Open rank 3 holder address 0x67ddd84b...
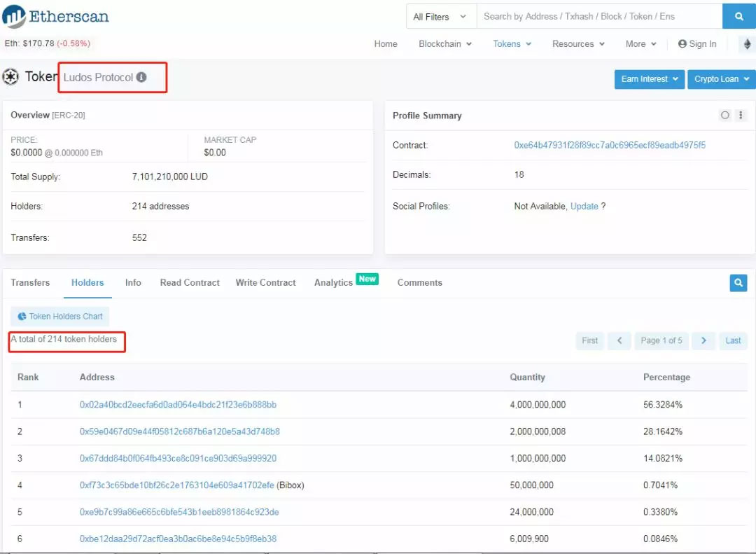 click(178, 459)
